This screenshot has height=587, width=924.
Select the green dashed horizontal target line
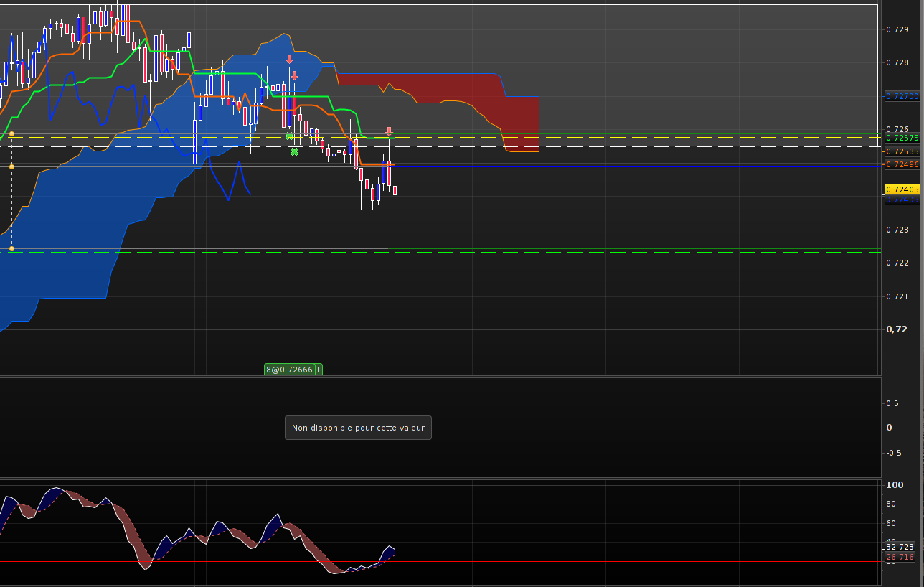click(439, 253)
